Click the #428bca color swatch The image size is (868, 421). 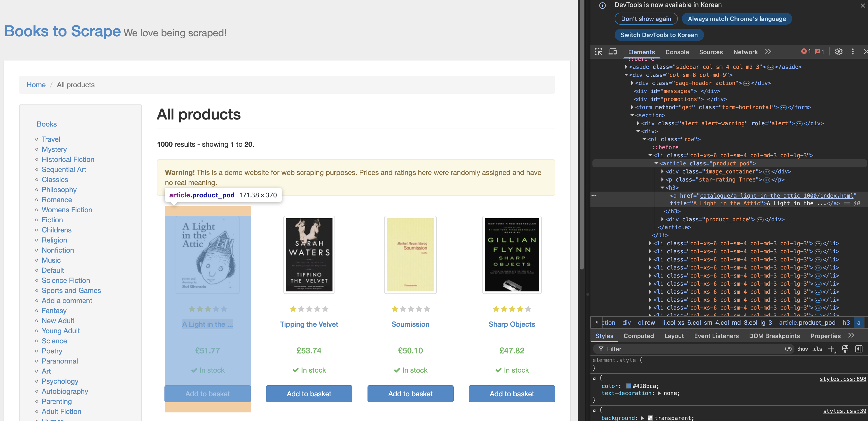(x=629, y=386)
